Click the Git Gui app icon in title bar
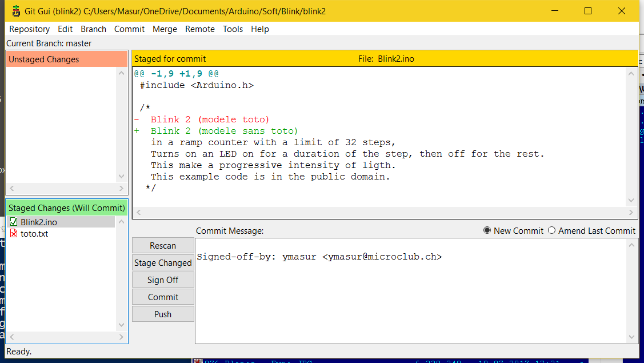This screenshot has height=363, width=644. coord(16,11)
